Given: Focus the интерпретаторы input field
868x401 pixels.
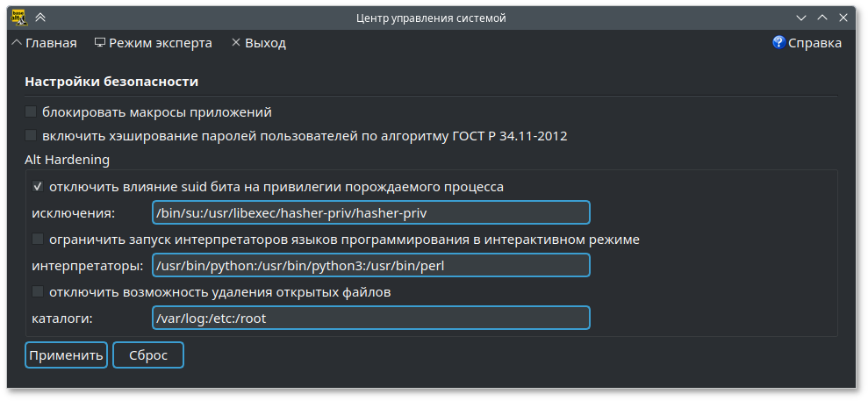Looking at the screenshot, I should coord(370,265).
